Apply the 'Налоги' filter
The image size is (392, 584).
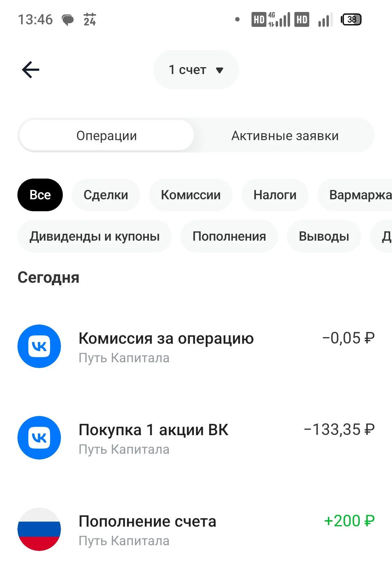(275, 195)
